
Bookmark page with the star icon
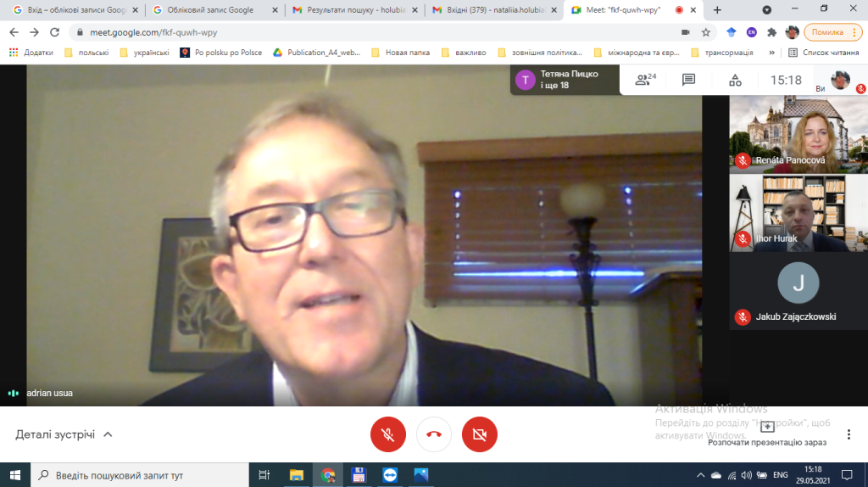[x=705, y=32]
